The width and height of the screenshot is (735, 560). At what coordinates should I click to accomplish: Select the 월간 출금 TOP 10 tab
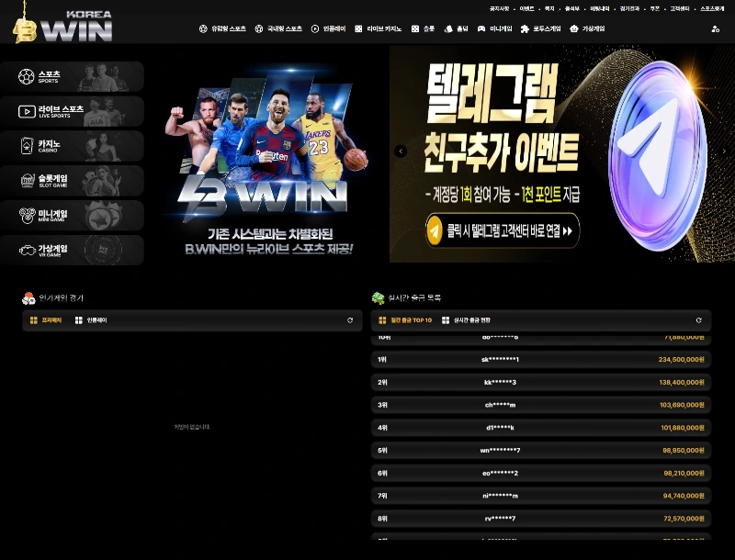pyautogui.click(x=405, y=320)
